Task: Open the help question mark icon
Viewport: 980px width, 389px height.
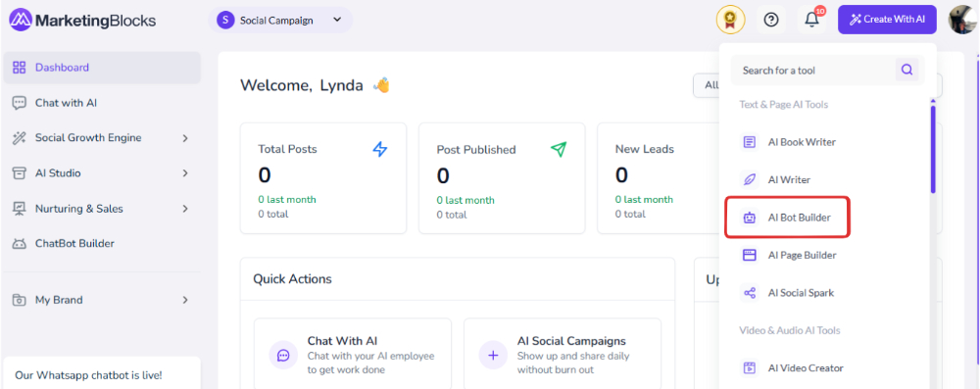Action: tap(771, 20)
